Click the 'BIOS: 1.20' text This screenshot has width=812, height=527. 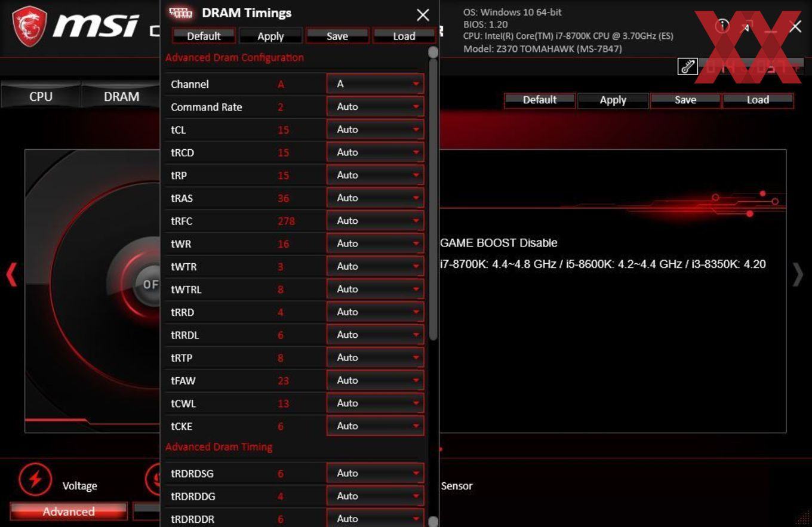[485, 24]
